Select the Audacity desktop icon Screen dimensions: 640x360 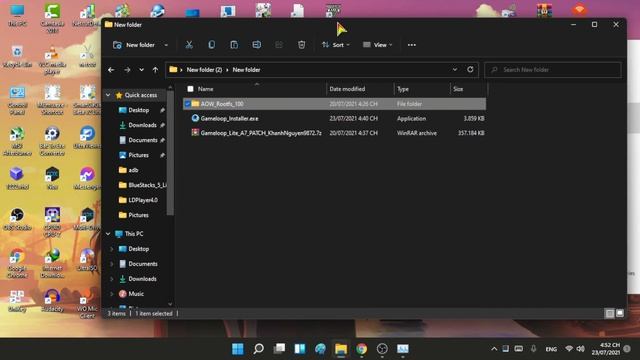click(x=52, y=301)
